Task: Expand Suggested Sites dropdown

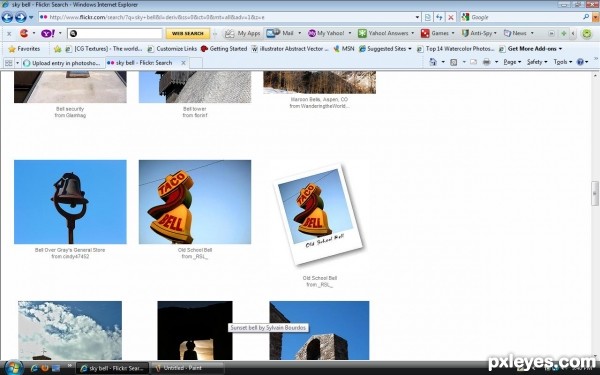Action: tap(409, 49)
